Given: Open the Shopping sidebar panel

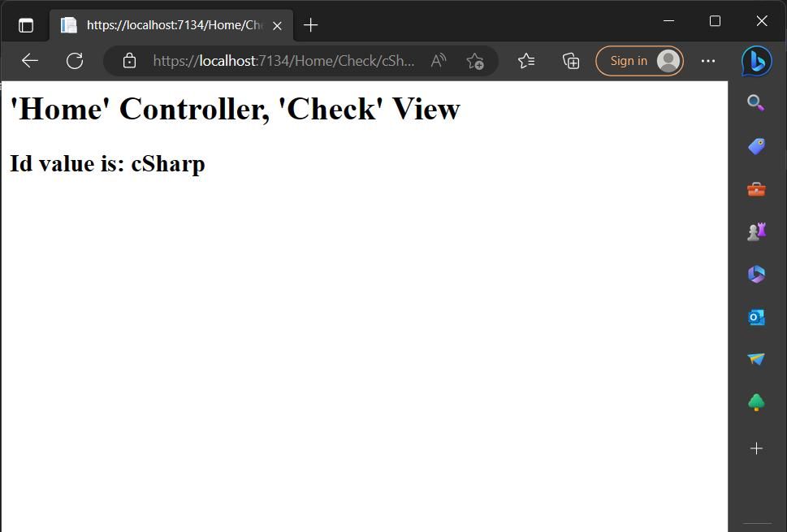Looking at the screenshot, I should pyautogui.click(x=756, y=146).
